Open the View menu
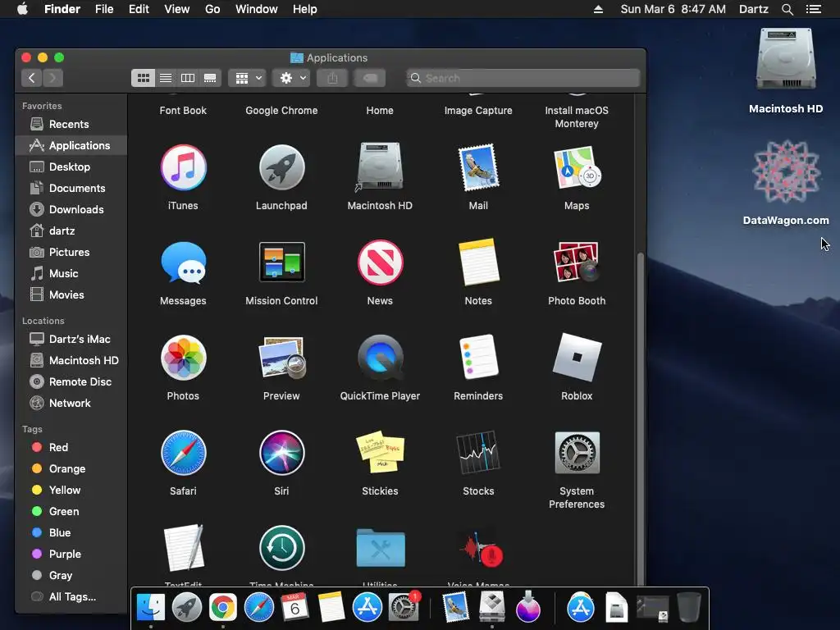Image resolution: width=840 pixels, height=630 pixels. click(177, 9)
